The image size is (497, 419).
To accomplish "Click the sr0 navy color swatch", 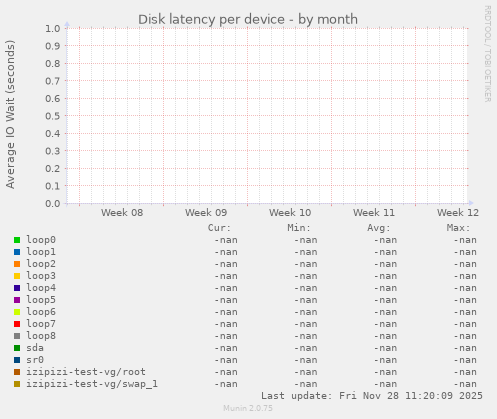I will click(x=17, y=360).
